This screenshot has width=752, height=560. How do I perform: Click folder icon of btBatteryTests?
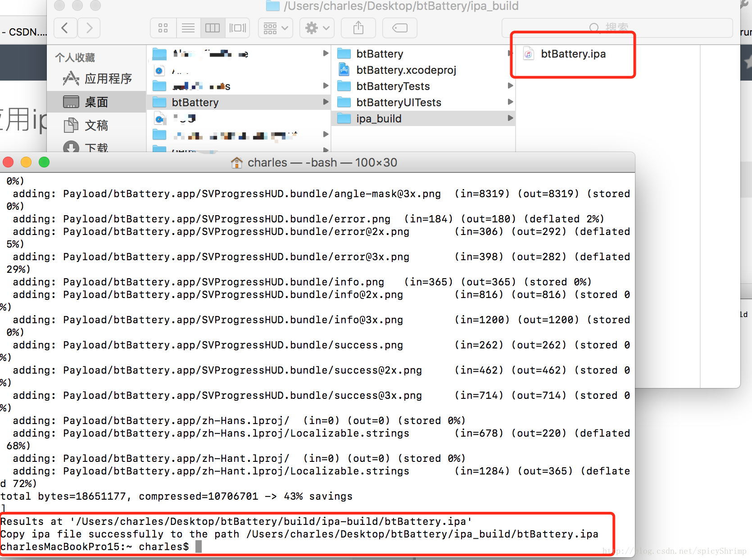[x=344, y=86]
